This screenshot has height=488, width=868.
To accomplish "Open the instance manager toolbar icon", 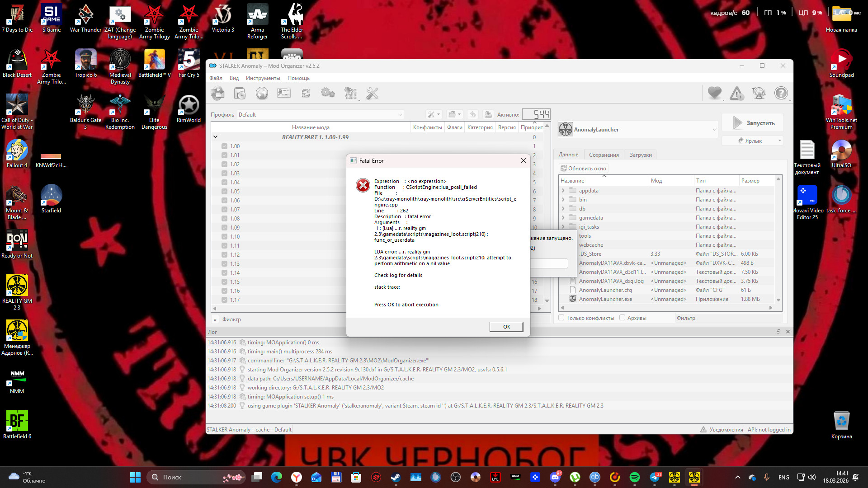I will click(217, 94).
